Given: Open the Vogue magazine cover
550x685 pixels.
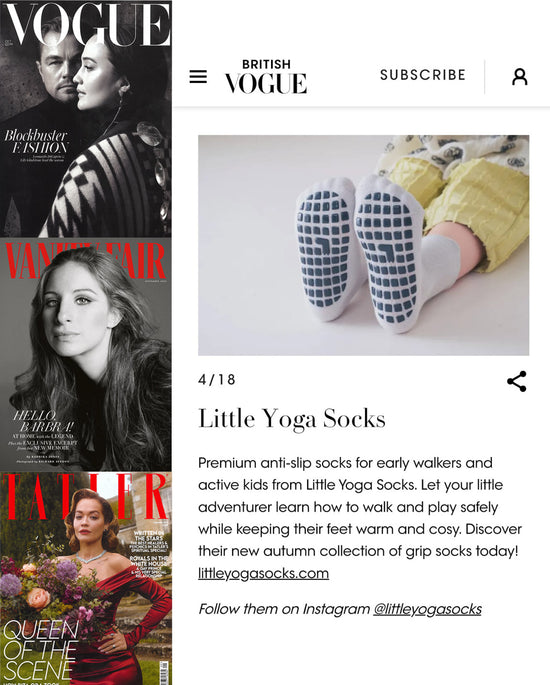Looking at the screenshot, I should [86, 119].
